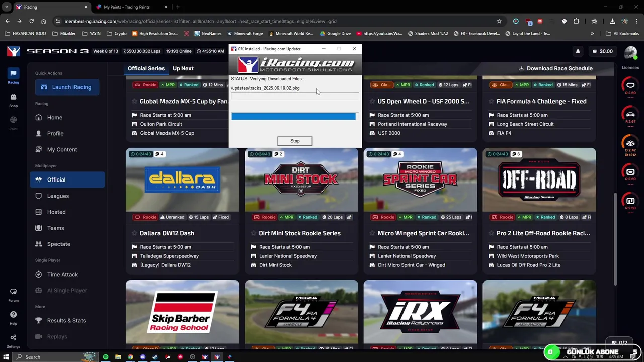Click the $0.00 account balance
The image size is (644, 362).
(602, 51)
